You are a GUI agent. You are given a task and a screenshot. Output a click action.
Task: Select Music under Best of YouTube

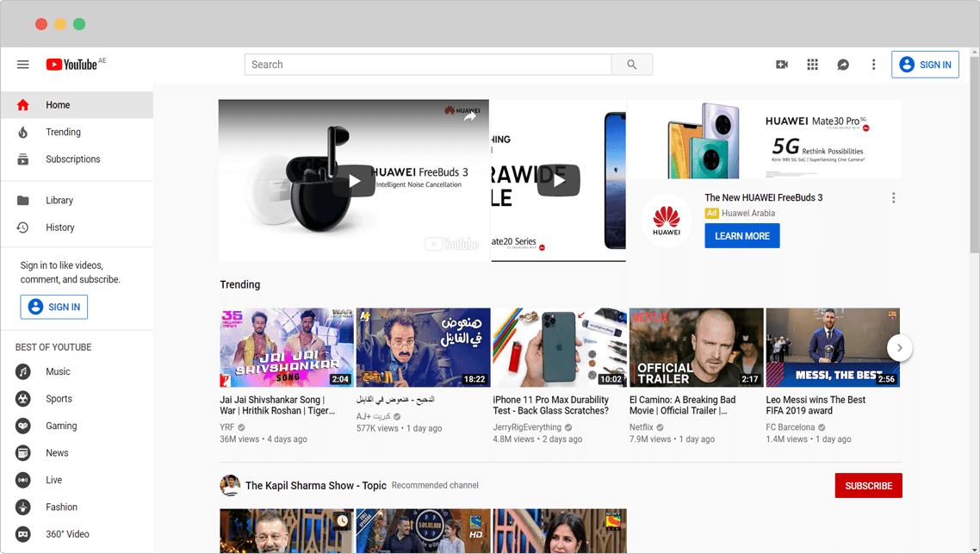coord(77,371)
